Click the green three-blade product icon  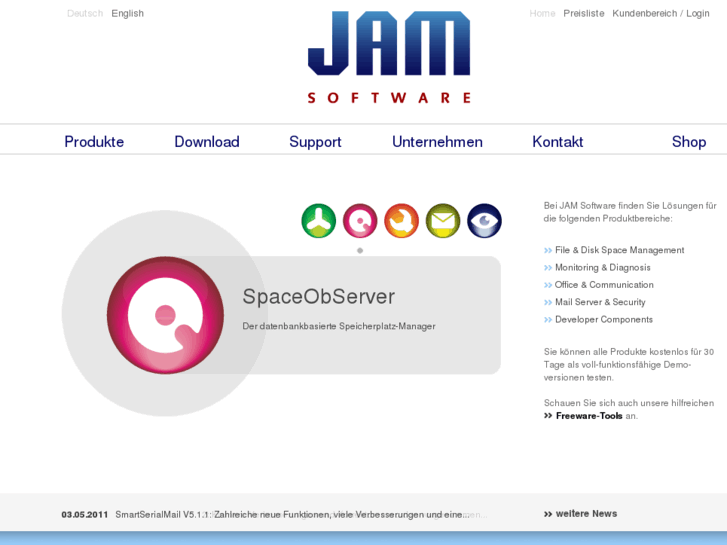[319, 221]
